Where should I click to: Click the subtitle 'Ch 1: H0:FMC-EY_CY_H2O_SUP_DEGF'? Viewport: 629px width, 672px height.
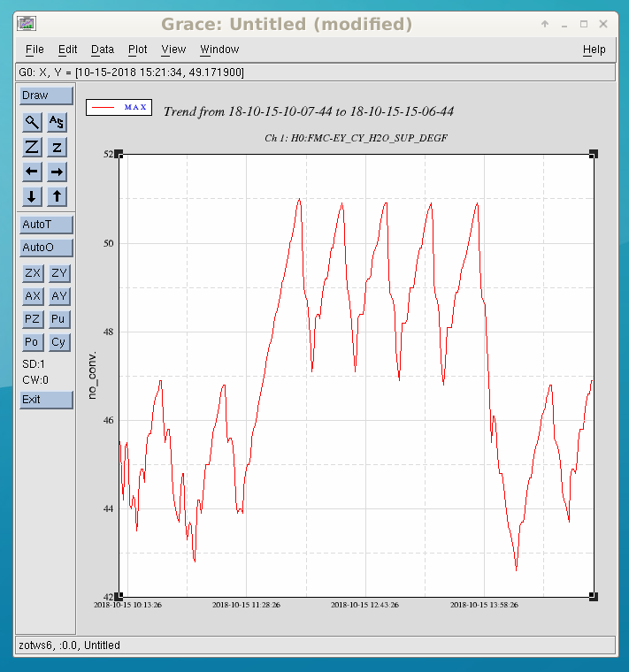[x=357, y=138]
